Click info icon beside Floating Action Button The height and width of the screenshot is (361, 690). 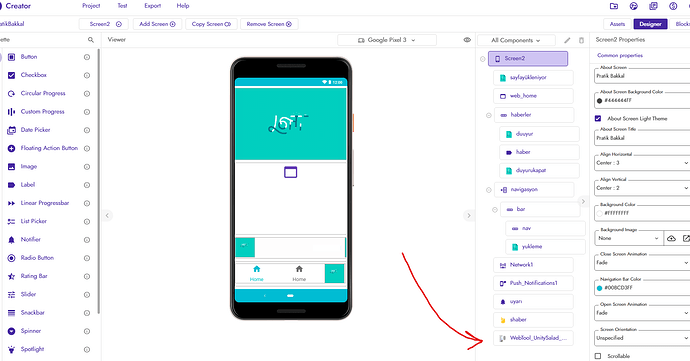click(87, 149)
